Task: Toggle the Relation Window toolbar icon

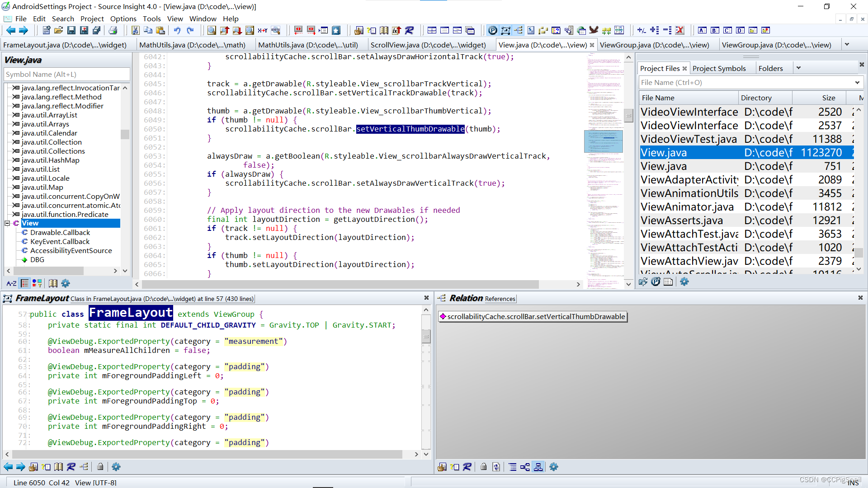Action: 518,30
